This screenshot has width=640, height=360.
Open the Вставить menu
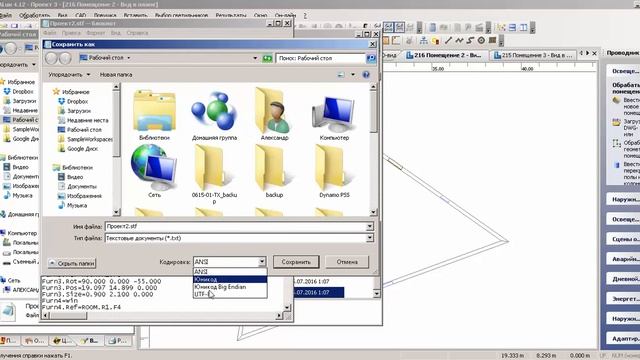pos(135,15)
